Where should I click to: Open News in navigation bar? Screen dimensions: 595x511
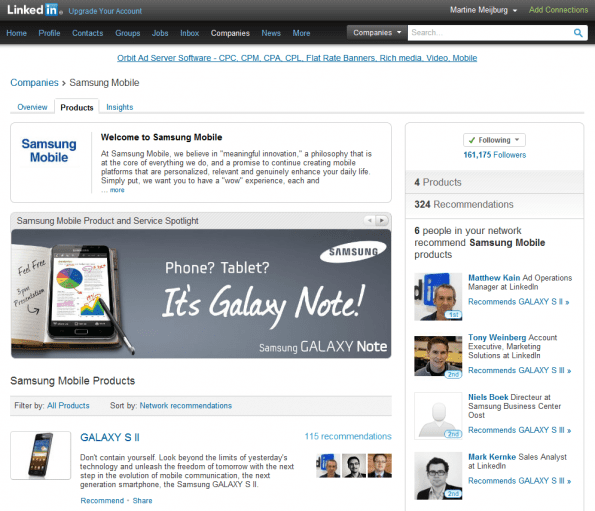click(271, 33)
